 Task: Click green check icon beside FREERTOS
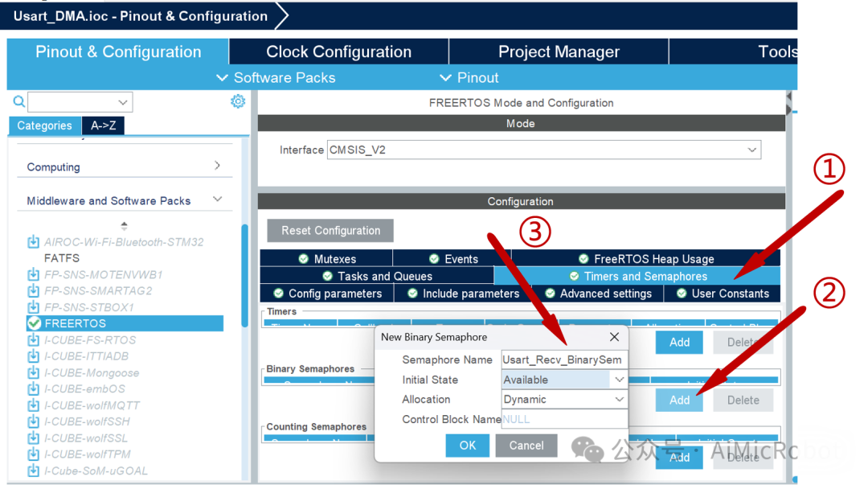pos(35,323)
